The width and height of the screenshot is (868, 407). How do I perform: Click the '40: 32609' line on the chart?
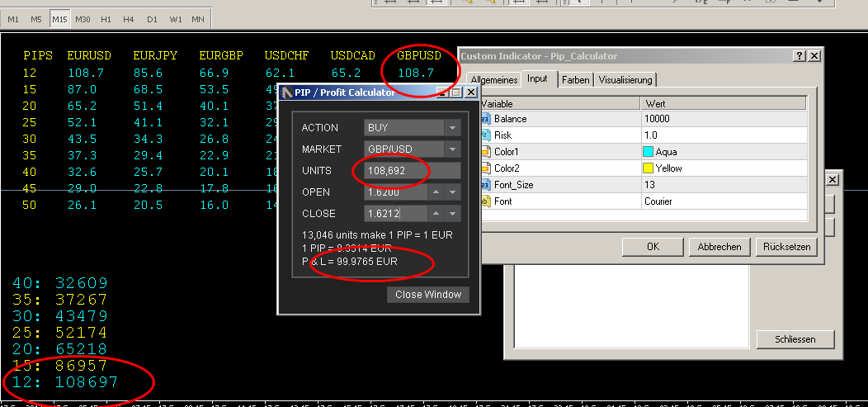point(59,283)
